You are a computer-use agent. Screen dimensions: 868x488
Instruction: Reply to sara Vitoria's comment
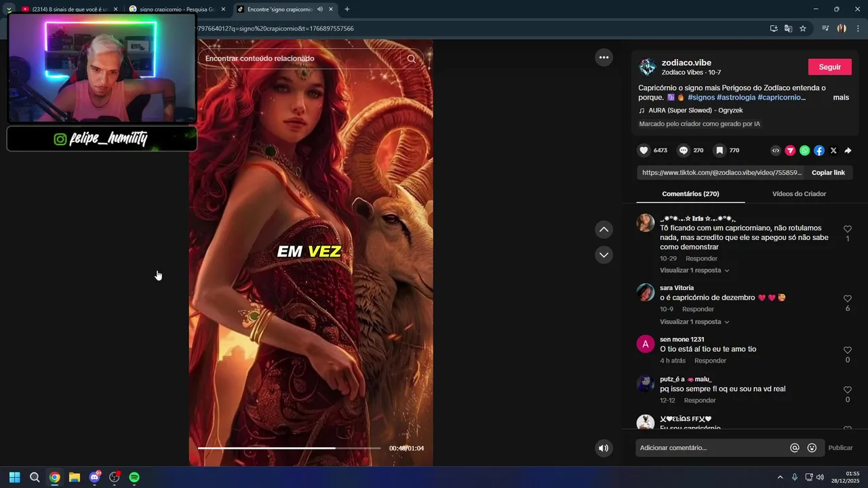(698, 309)
